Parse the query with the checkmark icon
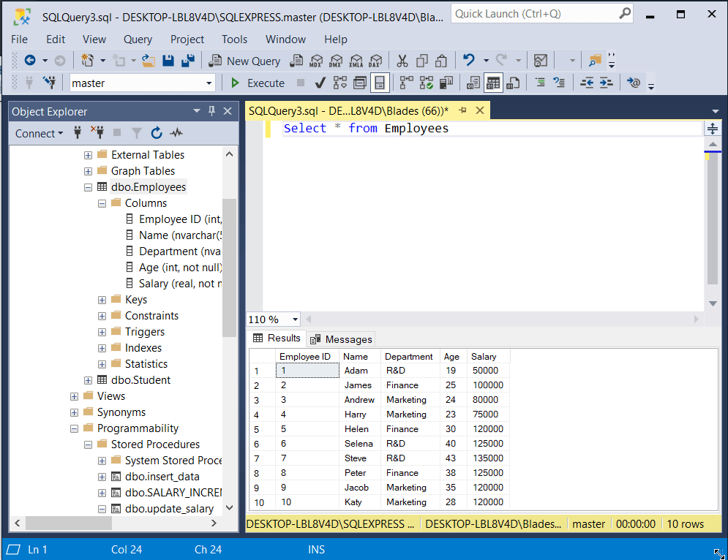The width and height of the screenshot is (728, 560). (320, 83)
